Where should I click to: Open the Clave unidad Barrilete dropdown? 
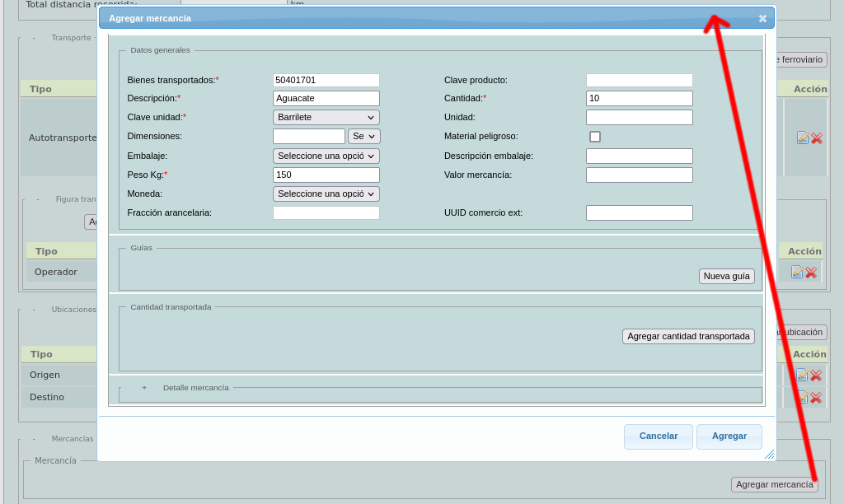[326, 117]
